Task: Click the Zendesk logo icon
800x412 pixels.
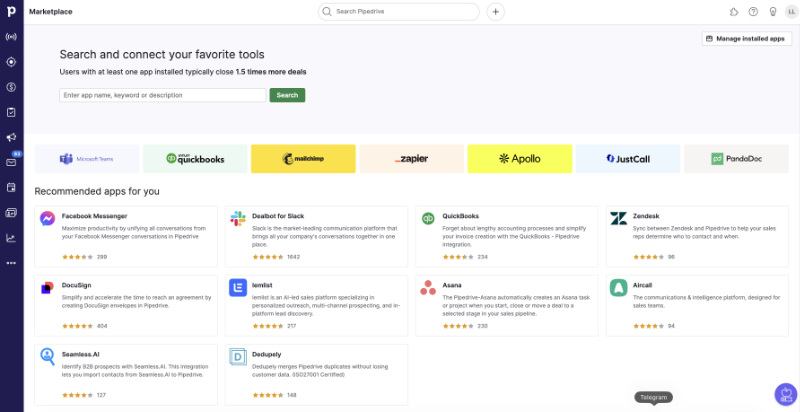Action: (x=618, y=219)
